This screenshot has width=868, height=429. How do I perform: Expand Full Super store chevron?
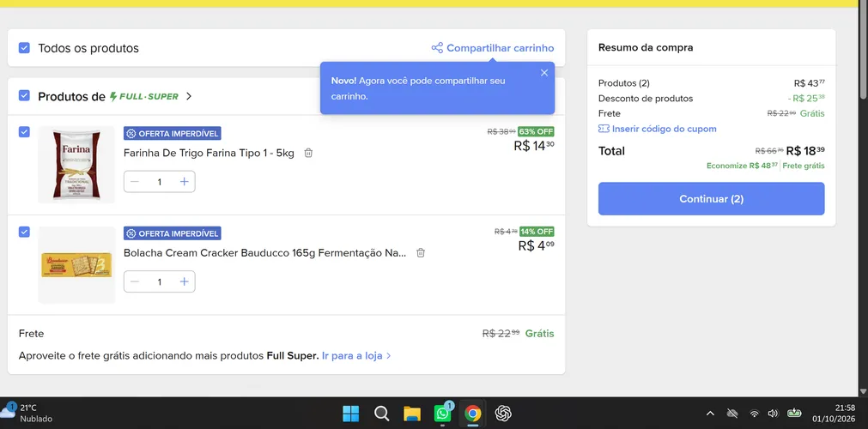tap(189, 96)
